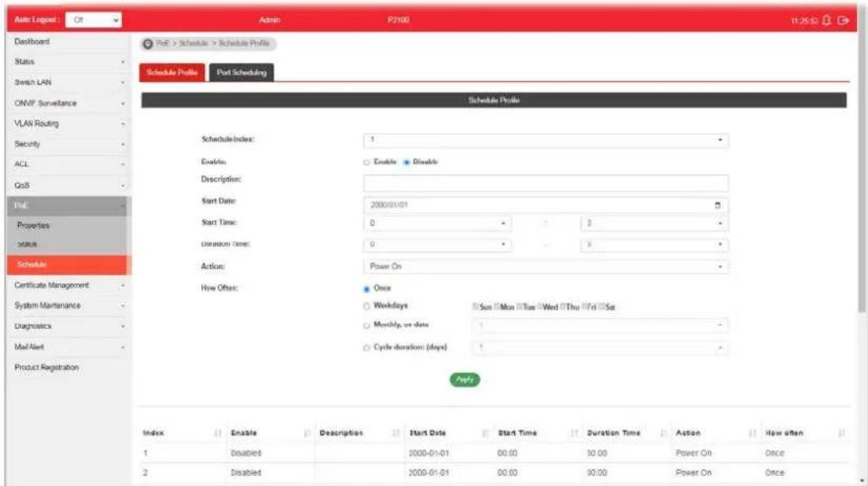Open the notifications bell icon
The image size is (868, 486).
(826, 20)
